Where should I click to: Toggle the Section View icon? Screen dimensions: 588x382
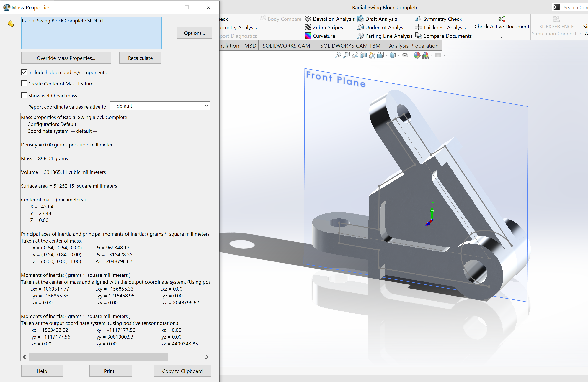pyautogui.click(x=363, y=55)
